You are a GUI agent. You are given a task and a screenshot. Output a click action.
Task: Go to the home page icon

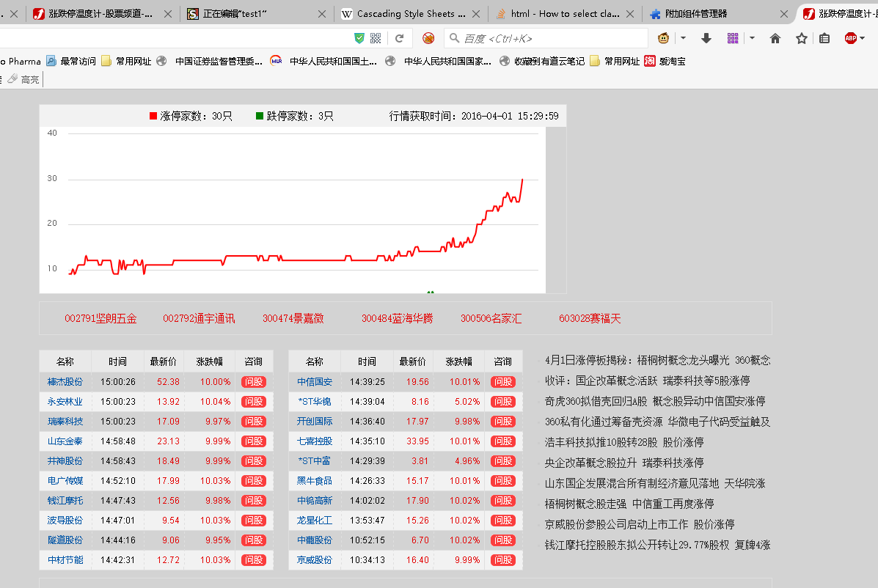click(x=775, y=38)
